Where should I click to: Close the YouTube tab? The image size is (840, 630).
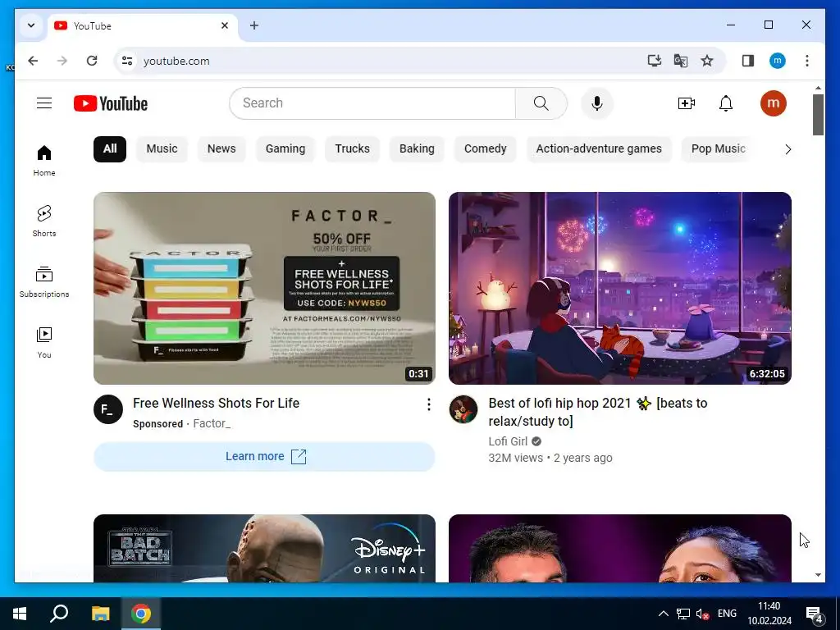[225, 25]
